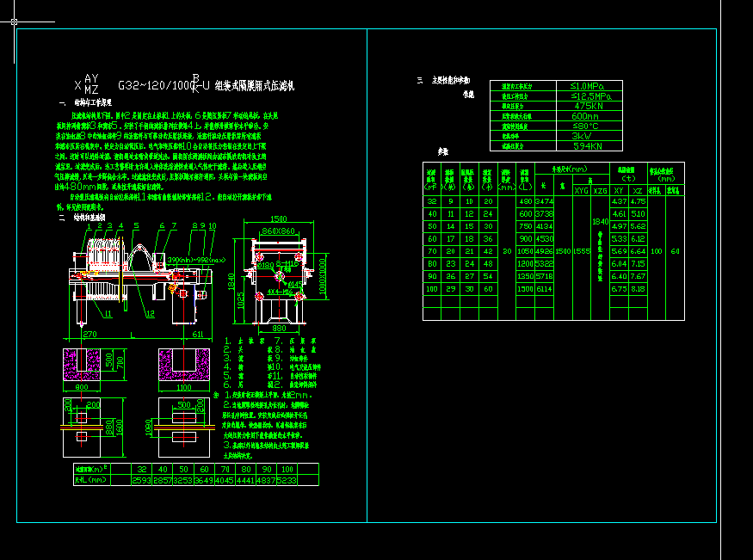This screenshot has height=560, width=753.
Task: Click part callout number '5' on side view
Action: point(136,225)
